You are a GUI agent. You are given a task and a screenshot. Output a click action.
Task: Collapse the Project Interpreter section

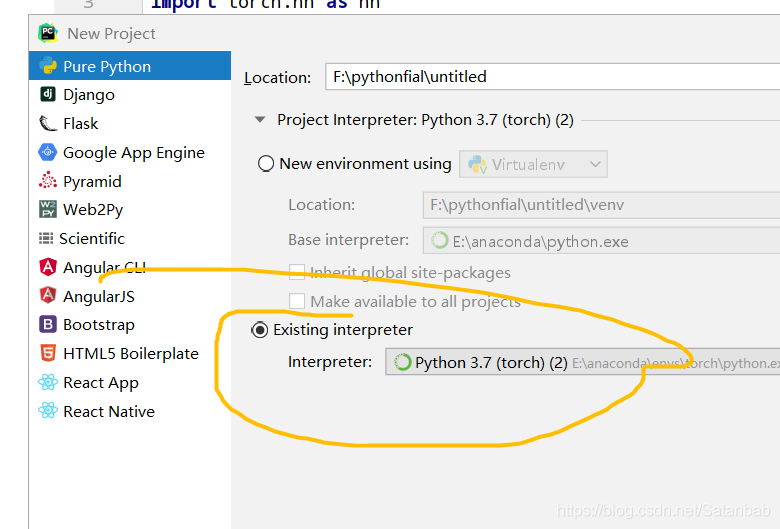coord(260,119)
